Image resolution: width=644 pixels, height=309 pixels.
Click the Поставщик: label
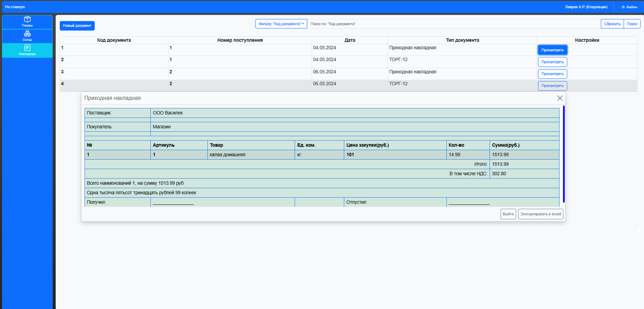[x=99, y=113]
